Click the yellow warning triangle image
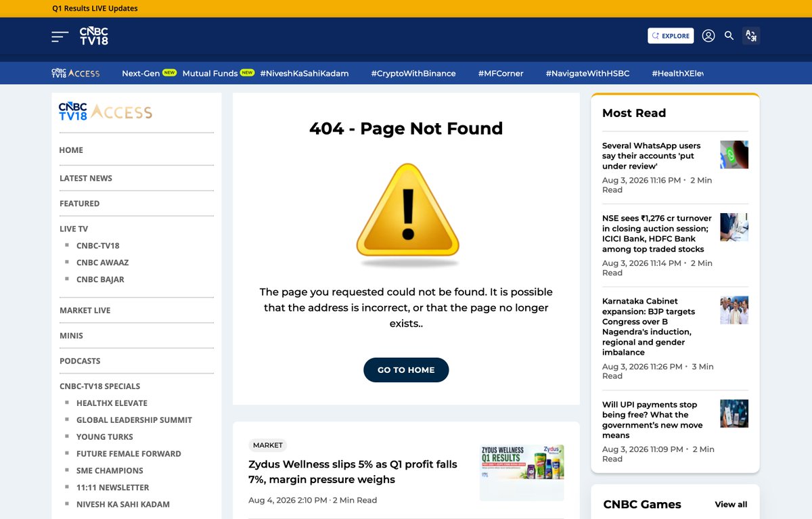Viewport: 812px width, 519px height. [407, 214]
